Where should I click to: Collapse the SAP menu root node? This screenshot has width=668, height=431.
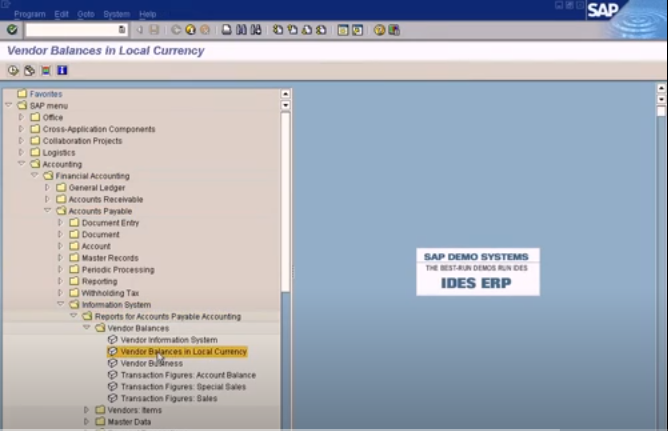9,105
